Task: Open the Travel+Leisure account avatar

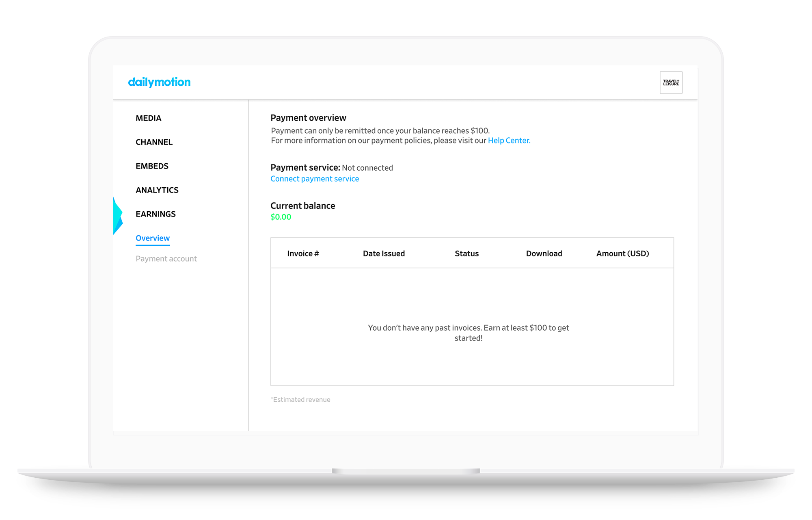Action: (671, 83)
